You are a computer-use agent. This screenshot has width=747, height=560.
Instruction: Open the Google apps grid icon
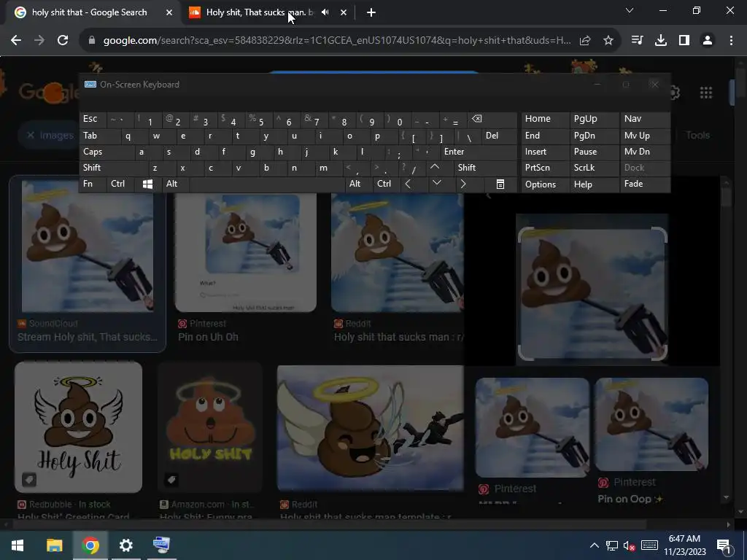(706, 93)
